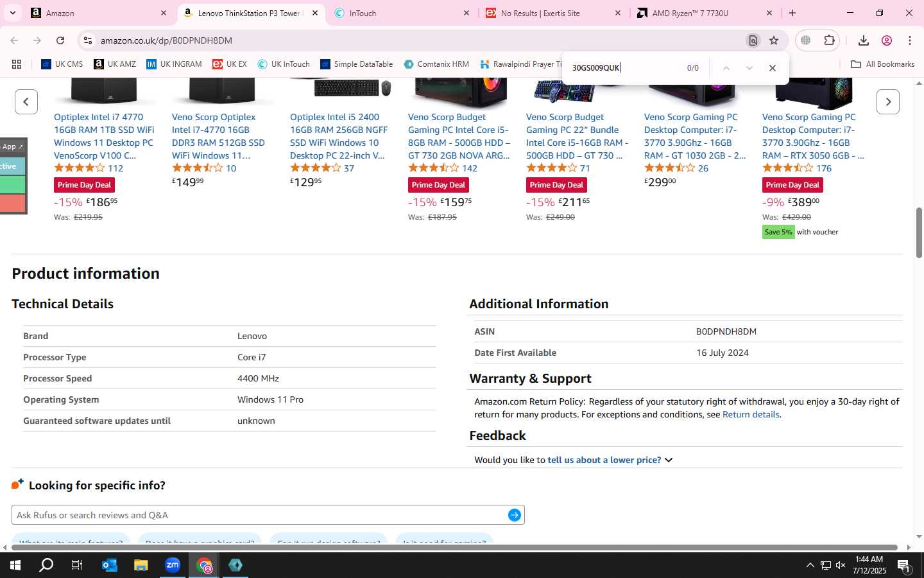Open the Extensions puzzle icon
924x578 pixels.
click(829, 40)
